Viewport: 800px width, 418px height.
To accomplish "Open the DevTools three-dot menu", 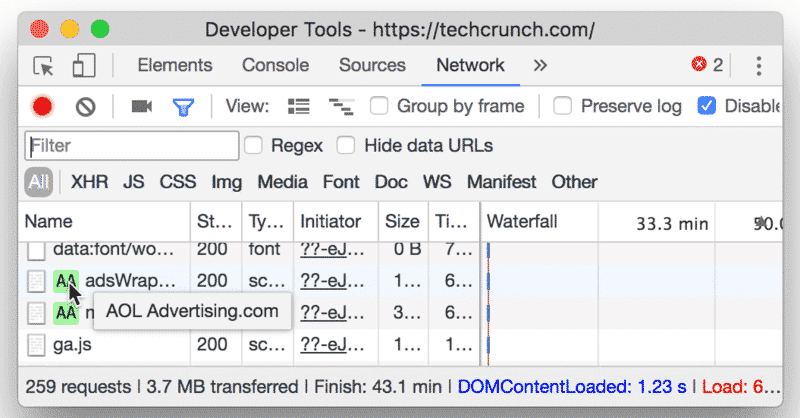I will pos(759,66).
